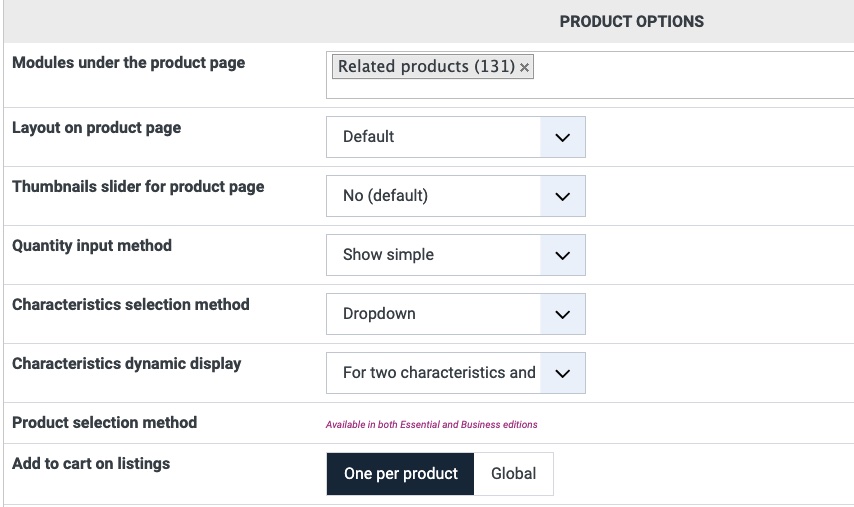The height and width of the screenshot is (507, 854).
Task: Click the Essential and Business editions note
Action: click(x=431, y=425)
